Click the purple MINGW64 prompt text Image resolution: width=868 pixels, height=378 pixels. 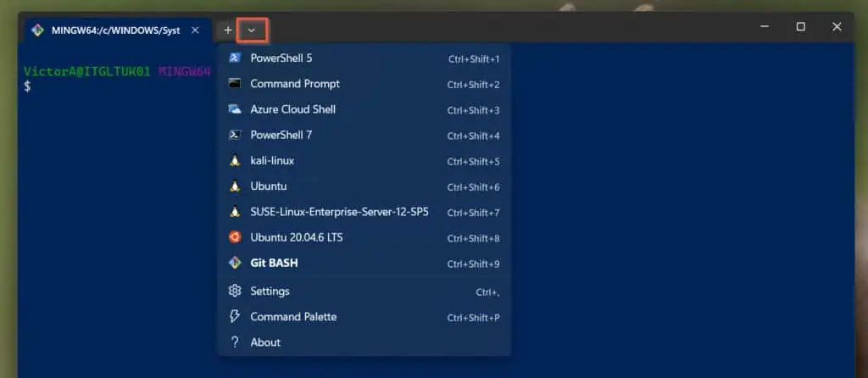tap(185, 71)
